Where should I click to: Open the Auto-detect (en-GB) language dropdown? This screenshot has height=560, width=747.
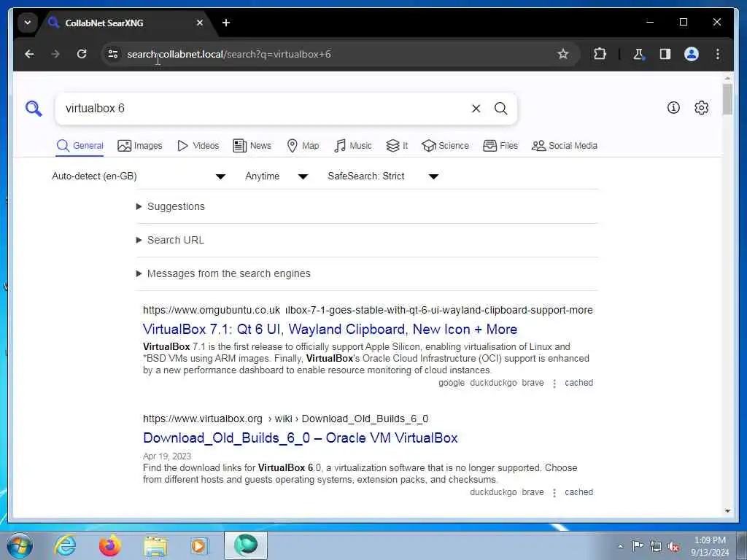coord(139,176)
